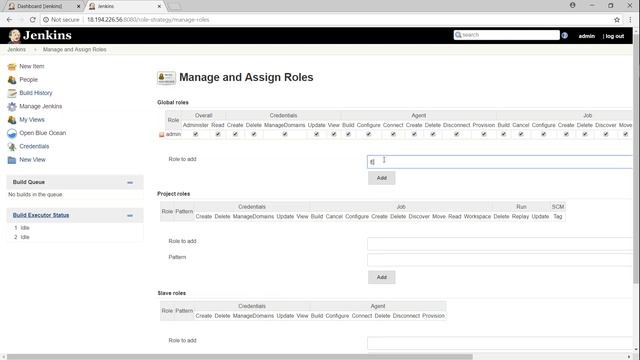Toggle admin Credentials ManageDomains checkbox
The width and height of the screenshot is (640, 360).
click(284, 134)
